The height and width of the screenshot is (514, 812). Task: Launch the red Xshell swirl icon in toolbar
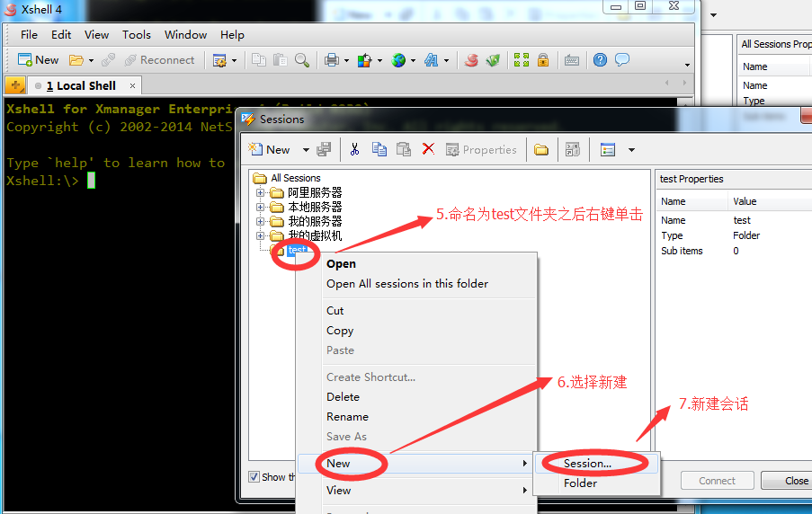pos(470,60)
